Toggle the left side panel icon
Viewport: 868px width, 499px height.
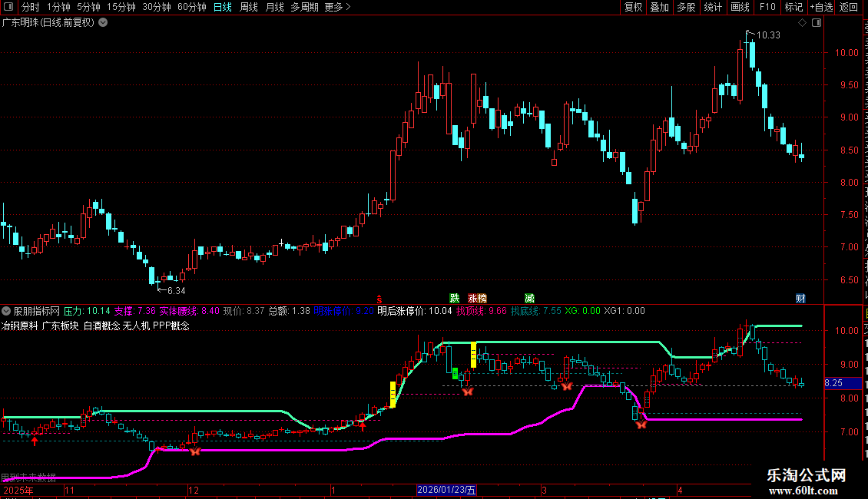point(8,7)
